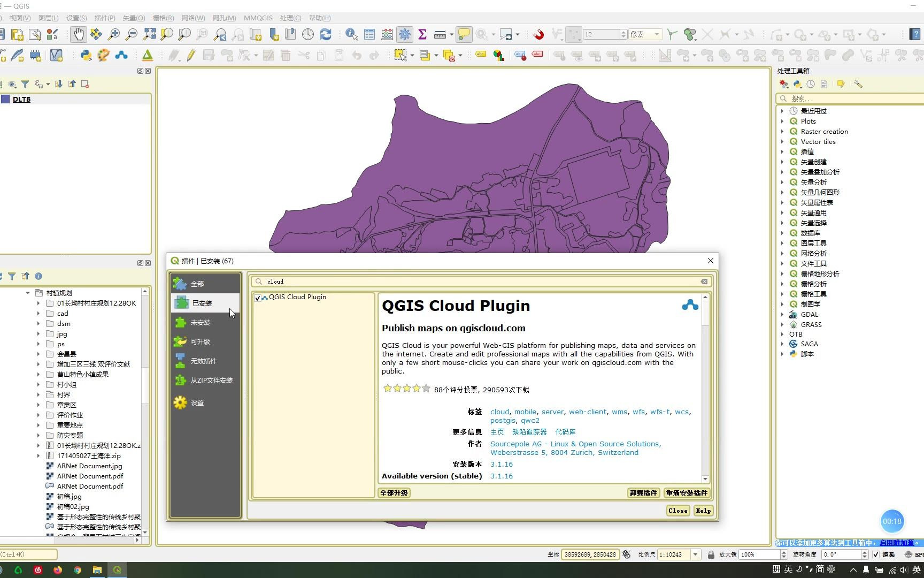Select the Measure Line ruler tool
The image size is (924, 578).
tap(440, 35)
